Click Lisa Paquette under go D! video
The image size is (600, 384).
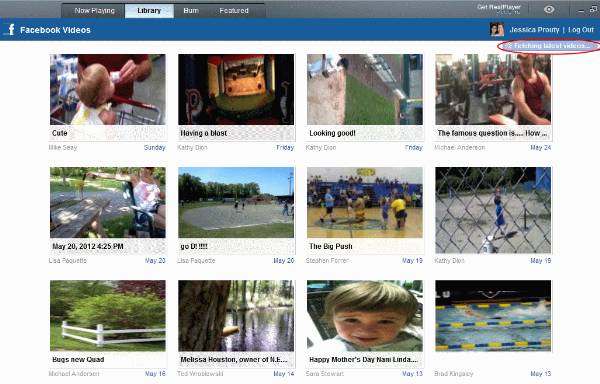196,261
